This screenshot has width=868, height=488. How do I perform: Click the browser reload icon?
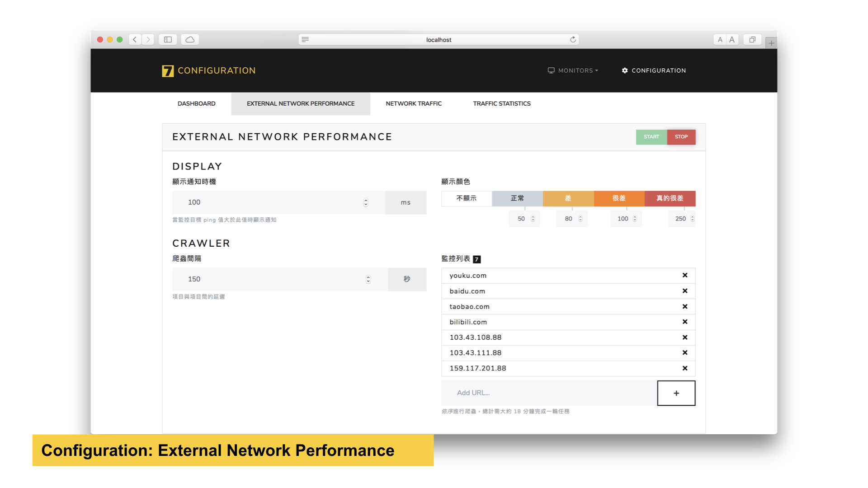[573, 40]
